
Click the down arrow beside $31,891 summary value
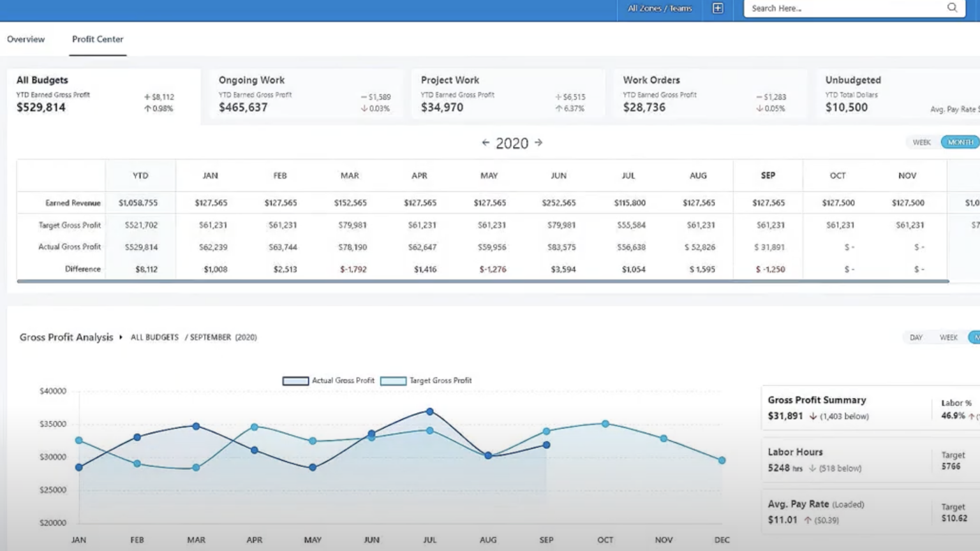tap(812, 416)
